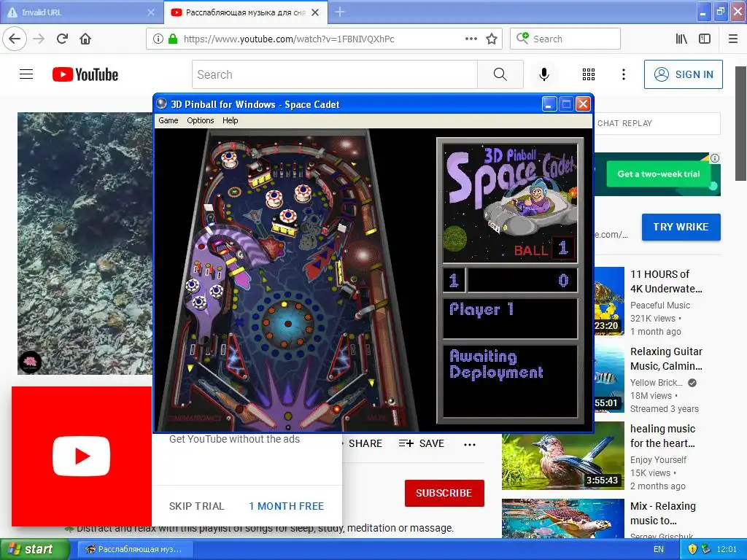Start voice search with microphone icon
Viewport: 747px width, 560px height.
544,74
